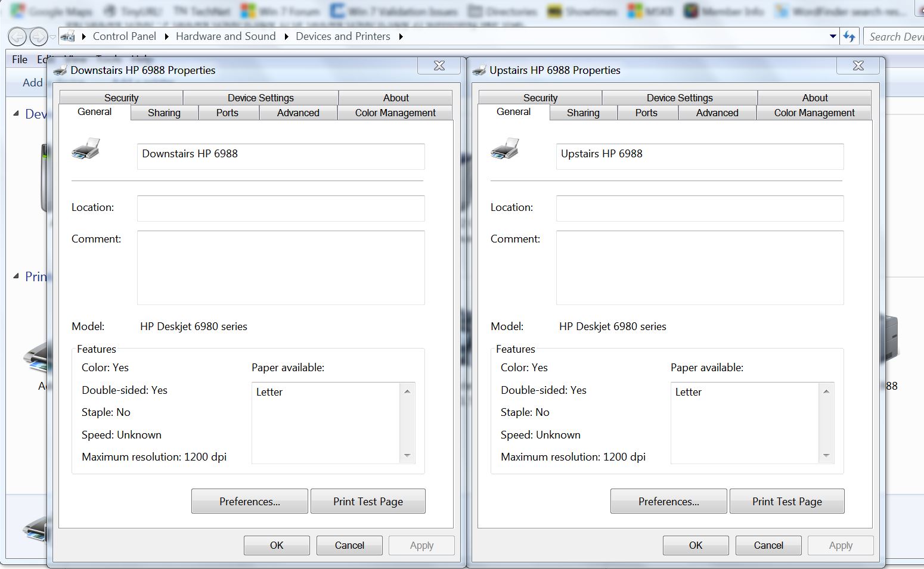Screen dimensions: 924x569
Task: Select the General tab in Upstairs HP 6988 Properties
Action: pyautogui.click(x=514, y=112)
